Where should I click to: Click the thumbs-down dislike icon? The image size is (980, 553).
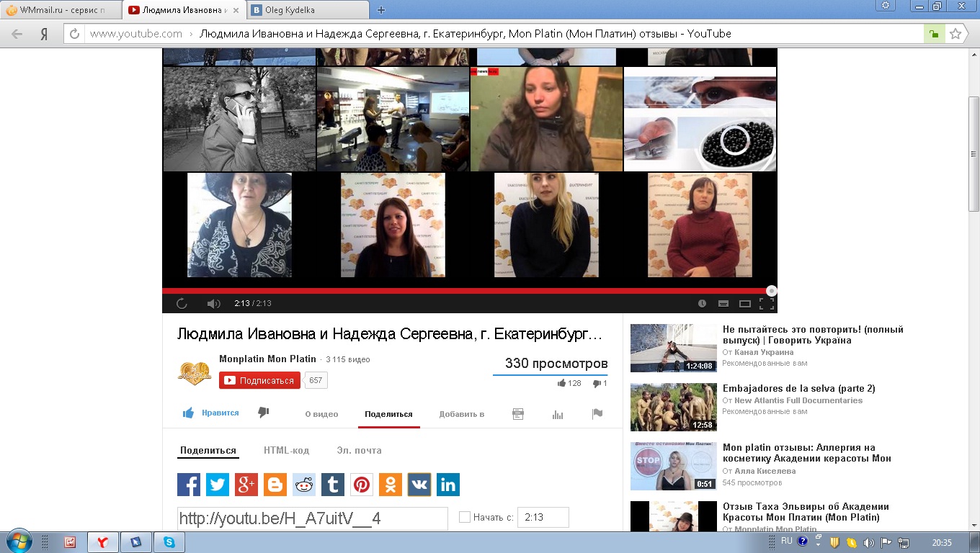coord(263,413)
